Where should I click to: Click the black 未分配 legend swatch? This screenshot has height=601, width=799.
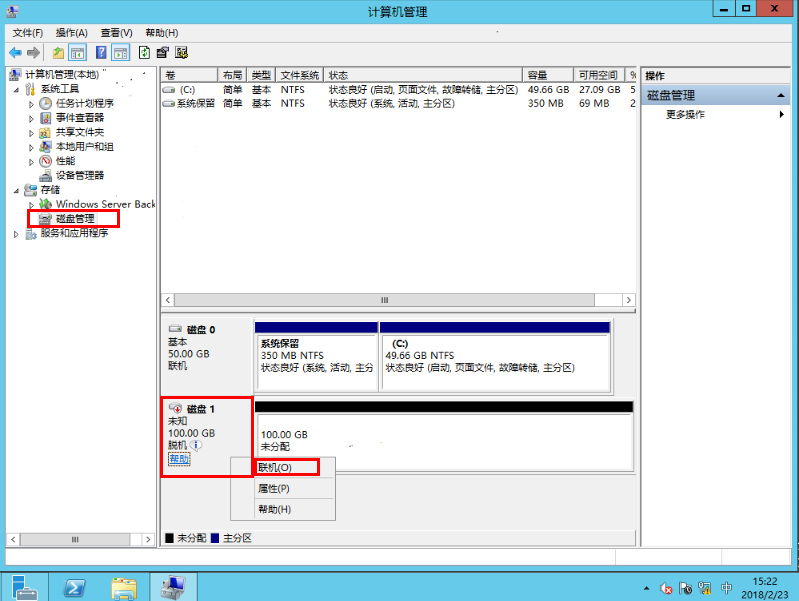click(x=170, y=538)
